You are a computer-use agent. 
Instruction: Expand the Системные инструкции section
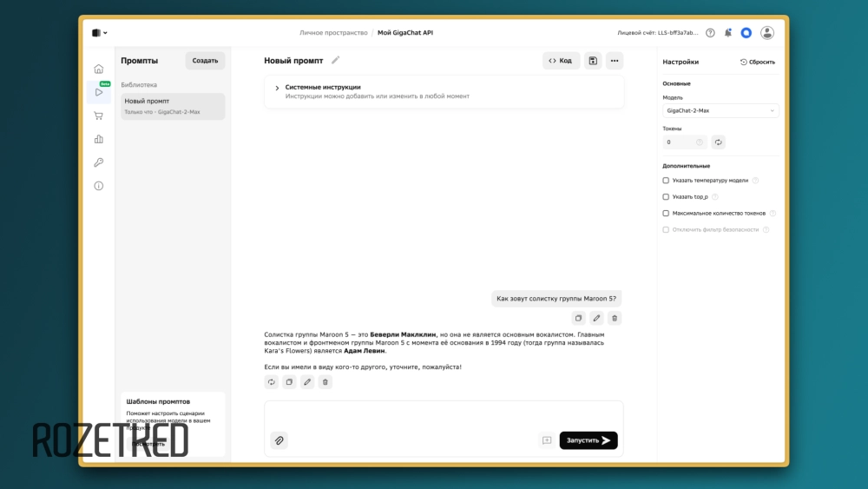[277, 88]
